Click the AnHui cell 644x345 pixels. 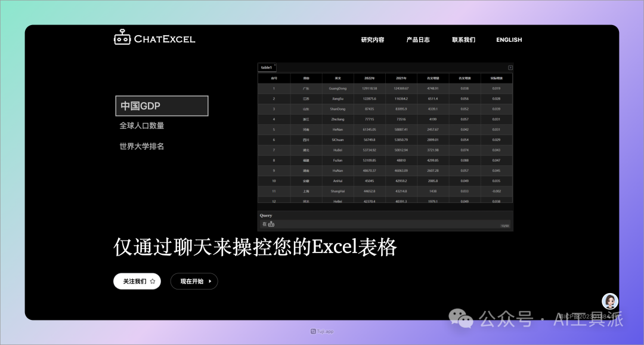click(338, 181)
